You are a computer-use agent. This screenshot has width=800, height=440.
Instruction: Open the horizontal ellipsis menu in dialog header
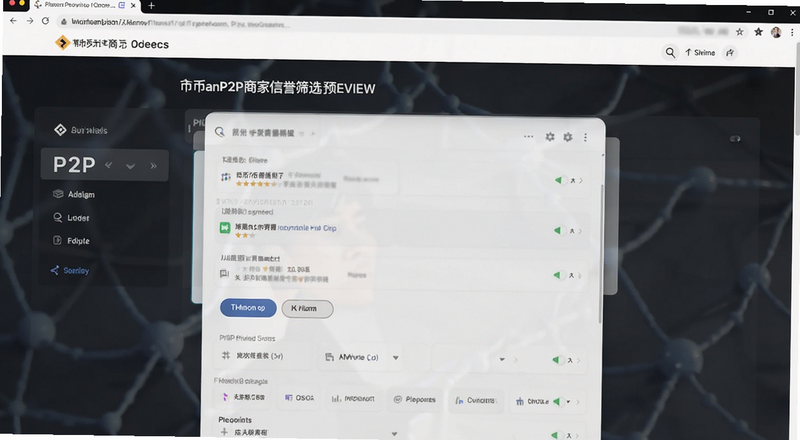coord(529,136)
